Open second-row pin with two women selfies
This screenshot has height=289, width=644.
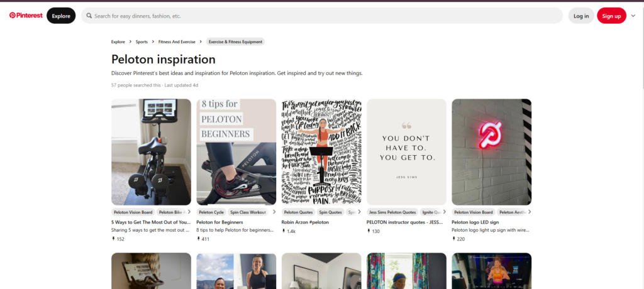click(x=236, y=271)
